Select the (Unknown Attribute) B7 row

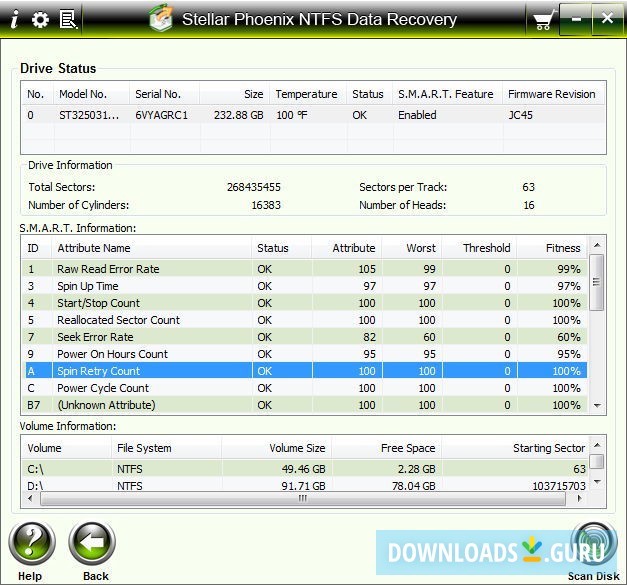(x=305, y=405)
